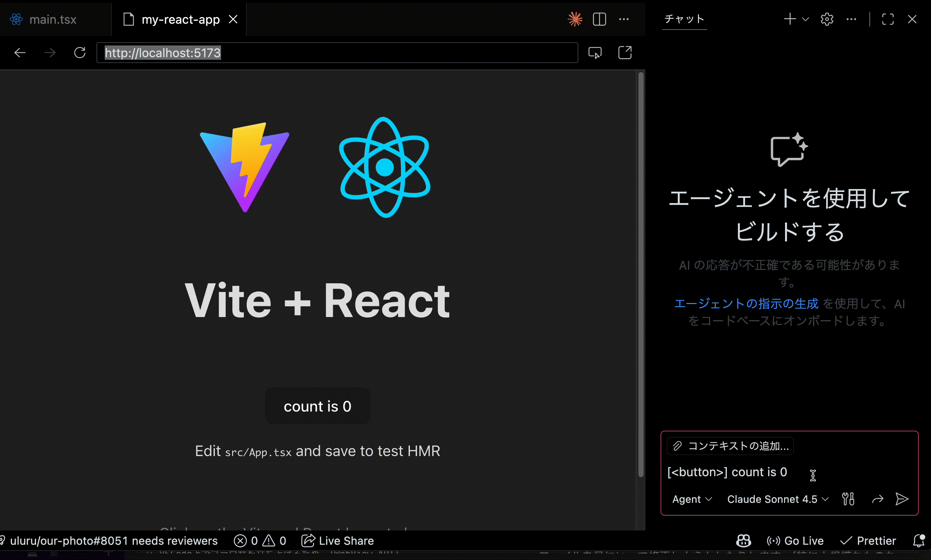This screenshot has width=931, height=560.
Task: Click the chat message input text
Action: tap(727, 472)
